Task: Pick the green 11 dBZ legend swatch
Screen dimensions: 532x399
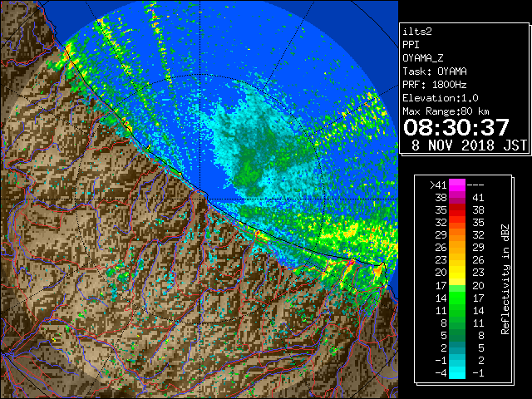Action: pyautogui.click(x=457, y=310)
